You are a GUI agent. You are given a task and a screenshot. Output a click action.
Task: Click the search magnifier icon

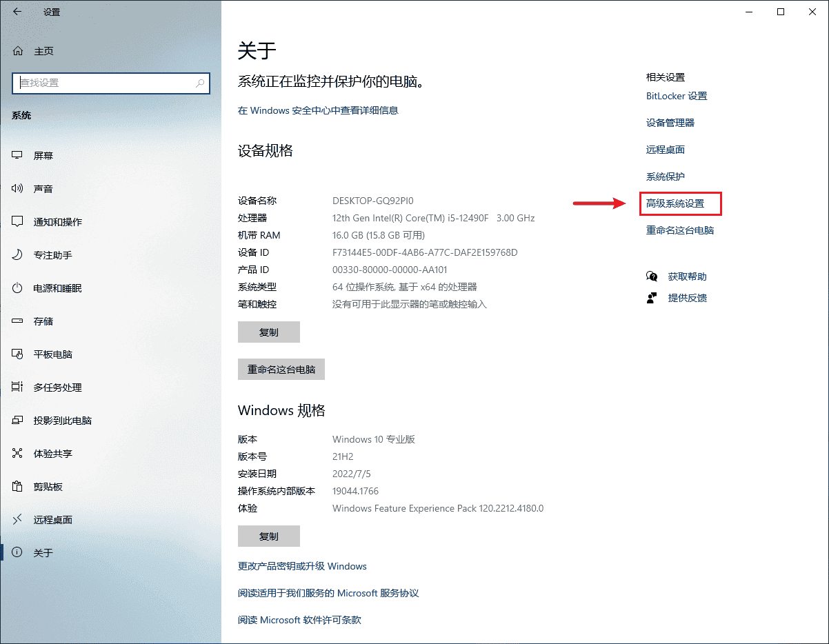pyautogui.click(x=200, y=83)
